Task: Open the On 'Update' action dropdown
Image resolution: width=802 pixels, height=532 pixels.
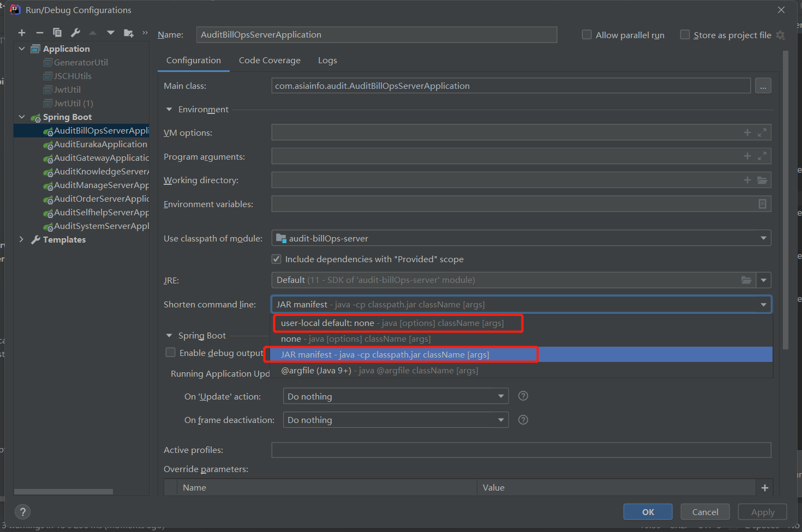Action: [396, 396]
